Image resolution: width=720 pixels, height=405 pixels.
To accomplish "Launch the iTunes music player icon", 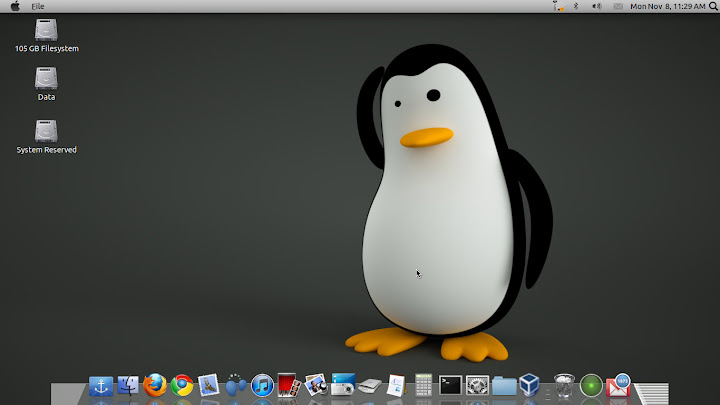I will (262, 385).
